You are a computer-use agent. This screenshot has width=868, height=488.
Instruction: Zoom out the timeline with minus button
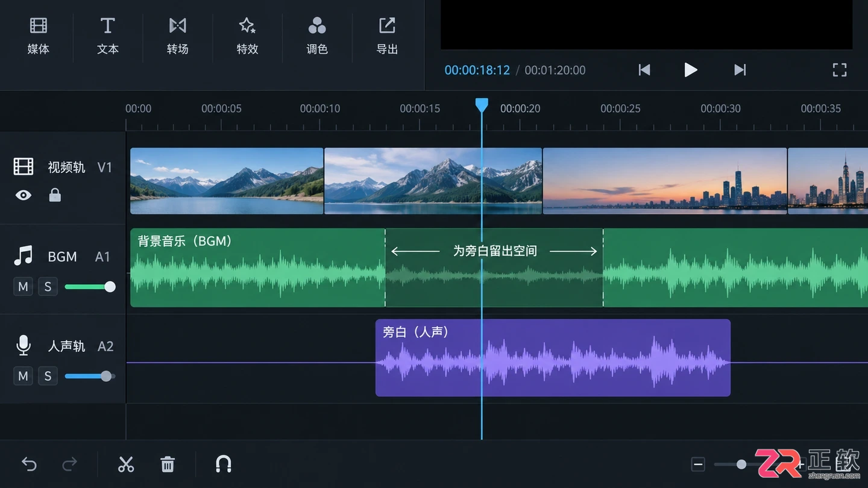(698, 464)
